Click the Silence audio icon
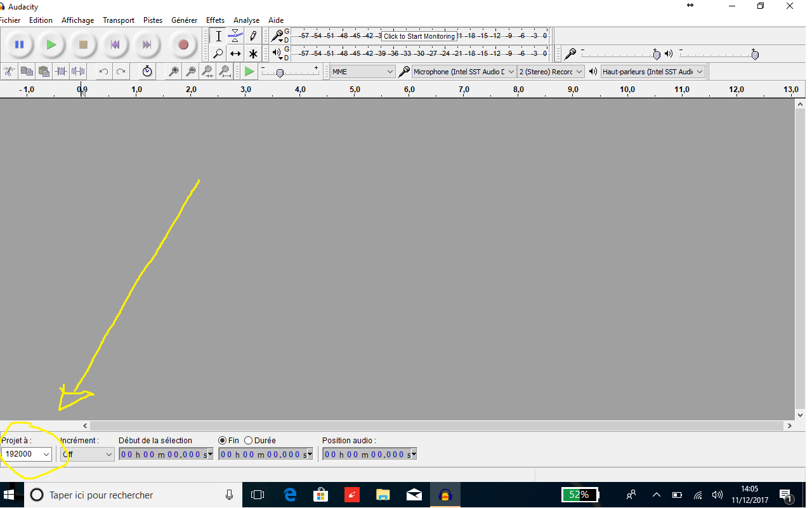 click(78, 72)
